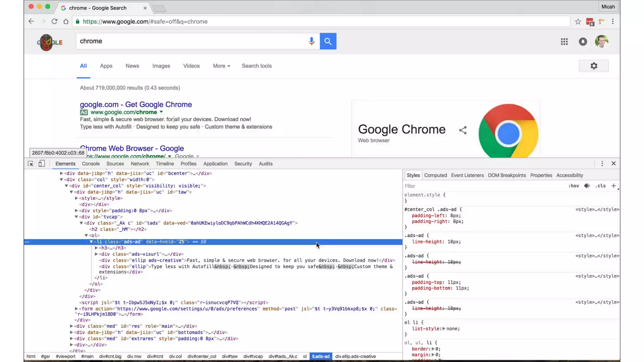Image resolution: width=644 pixels, height=362 pixels.
Task: Open the More search filters dropdown
Action: click(x=221, y=66)
